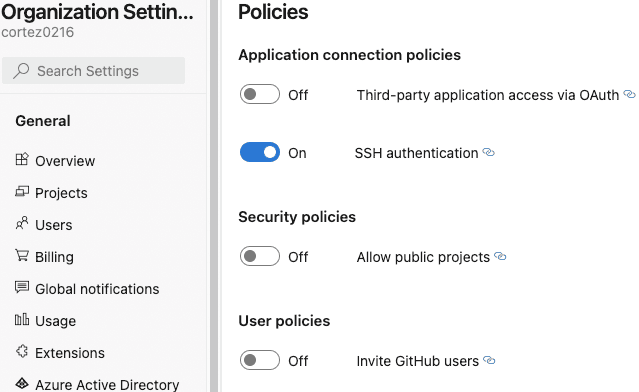This screenshot has height=392, width=639.
Task: Open the Overview settings page
Action: point(65,161)
